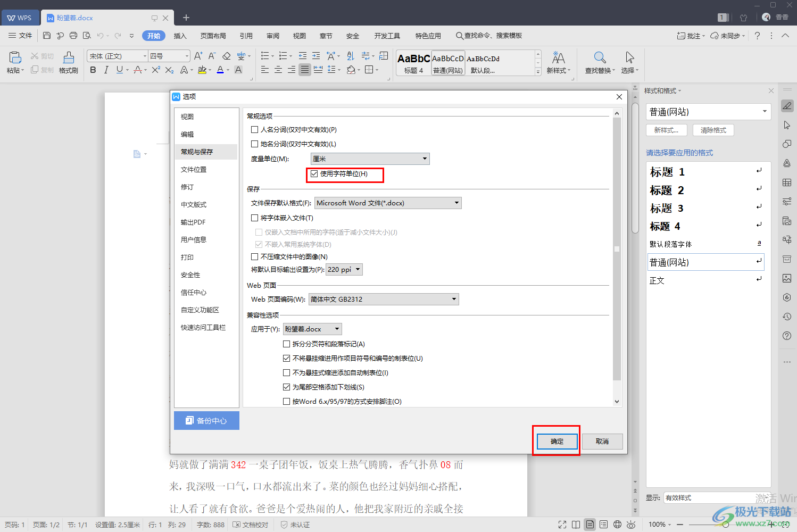
Task: Open 文件保存默认格式 dropdown
Action: pos(388,203)
